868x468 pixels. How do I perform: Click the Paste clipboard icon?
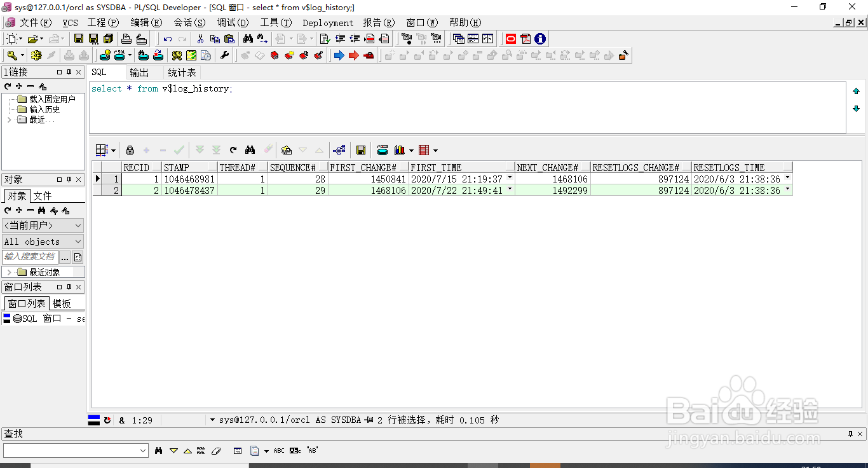click(x=230, y=39)
